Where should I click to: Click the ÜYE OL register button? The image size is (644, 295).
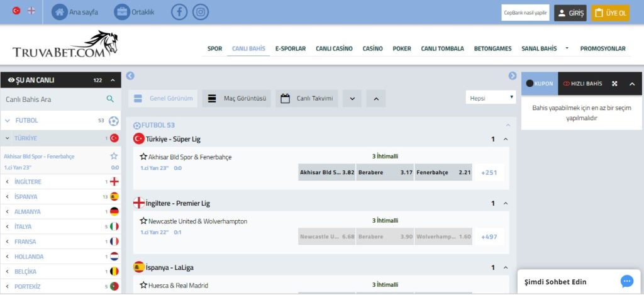[610, 13]
